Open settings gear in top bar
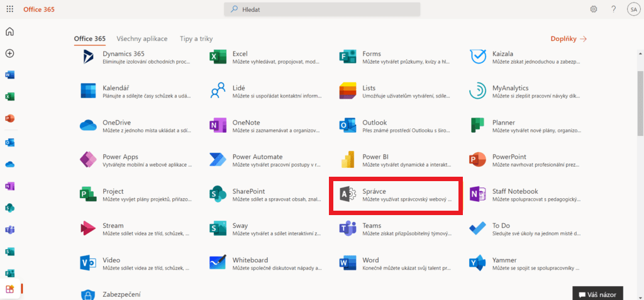This screenshot has height=300, width=644. (594, 9)
